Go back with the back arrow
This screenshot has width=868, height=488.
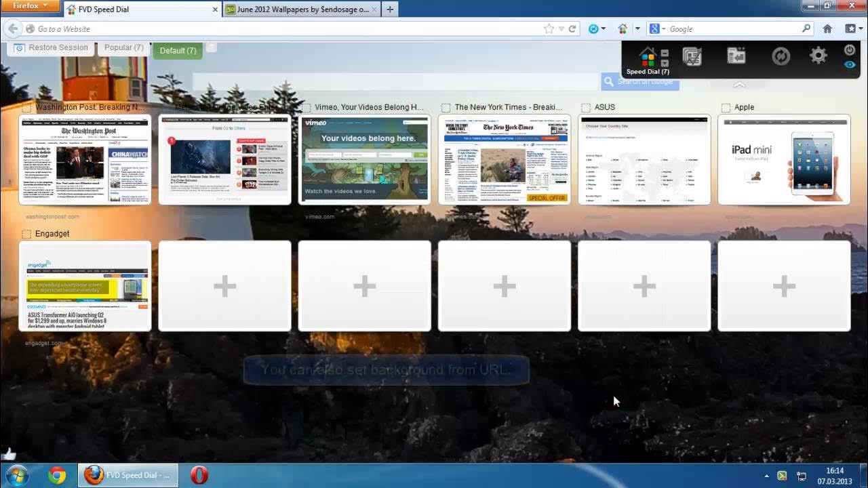pos(12,28)
